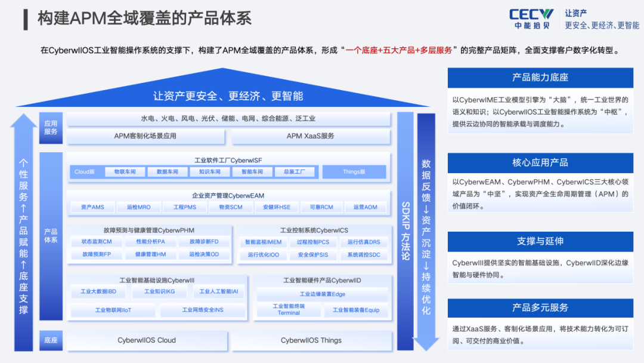
Task: Select the 运营AOM module
Action: [x=365, y=207]
